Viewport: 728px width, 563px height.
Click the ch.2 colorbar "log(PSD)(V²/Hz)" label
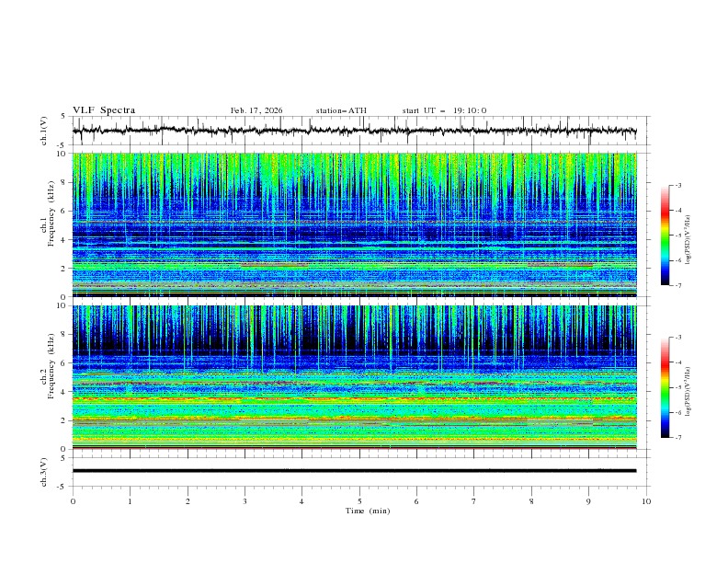(688, 392)
